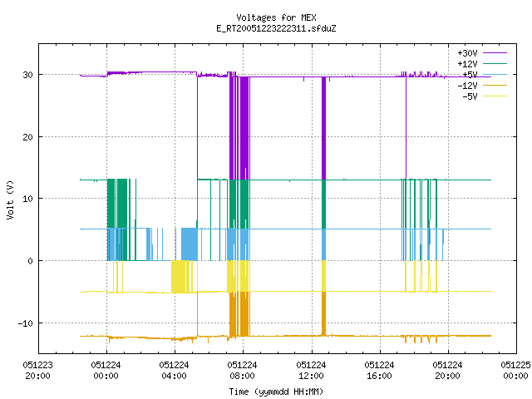532x399 pixels.
Task: Click the blue +5V legend line sample
Action: pos(495,74)
